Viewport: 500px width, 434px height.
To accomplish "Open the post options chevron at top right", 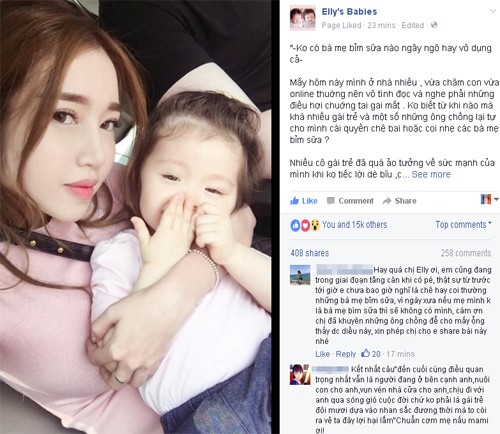I will click(x=493, y=11).
